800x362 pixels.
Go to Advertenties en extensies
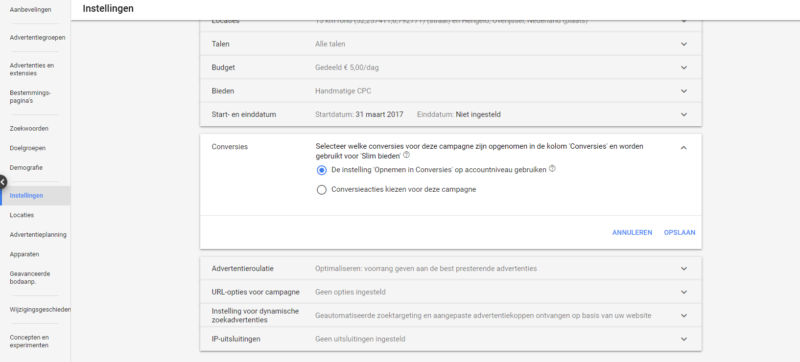tap(32, 69)
